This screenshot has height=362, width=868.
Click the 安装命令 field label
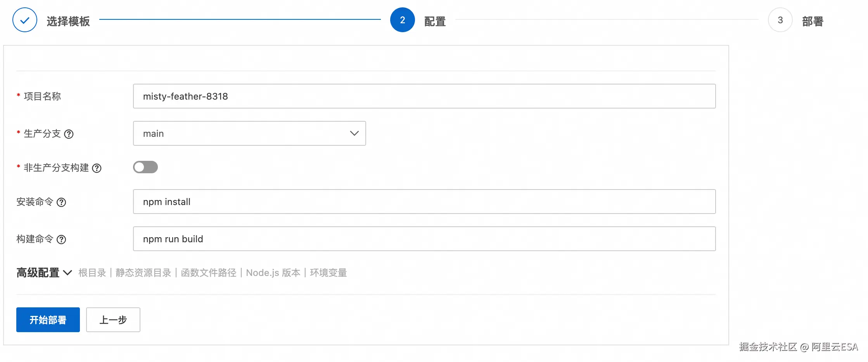pos(35,202)
